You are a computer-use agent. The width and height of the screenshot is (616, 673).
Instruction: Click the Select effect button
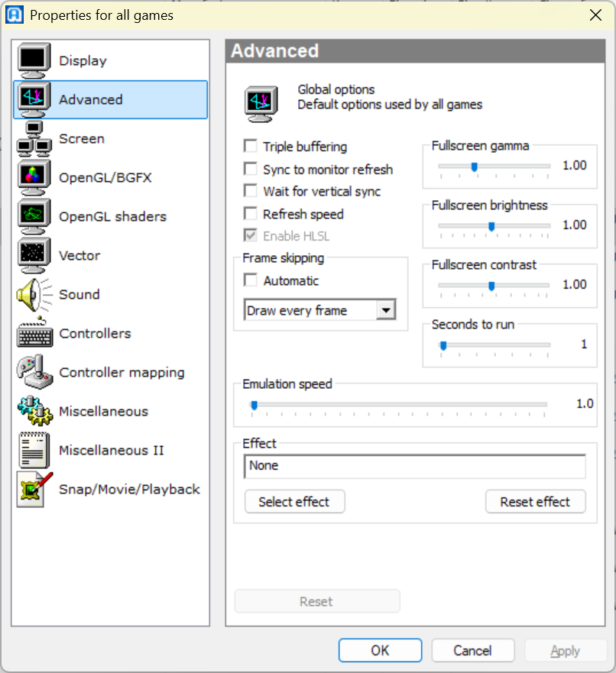tap(294, 501)
